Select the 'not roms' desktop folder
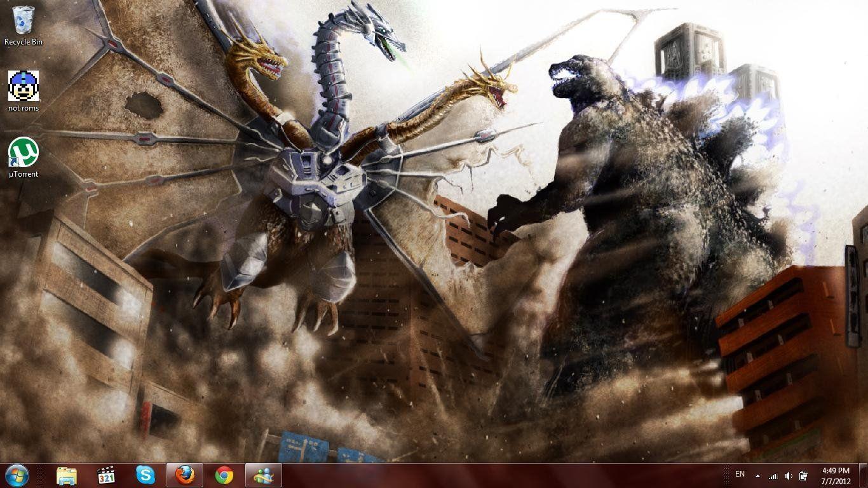Screen dimensions: 868x488 tap(24, 86)
